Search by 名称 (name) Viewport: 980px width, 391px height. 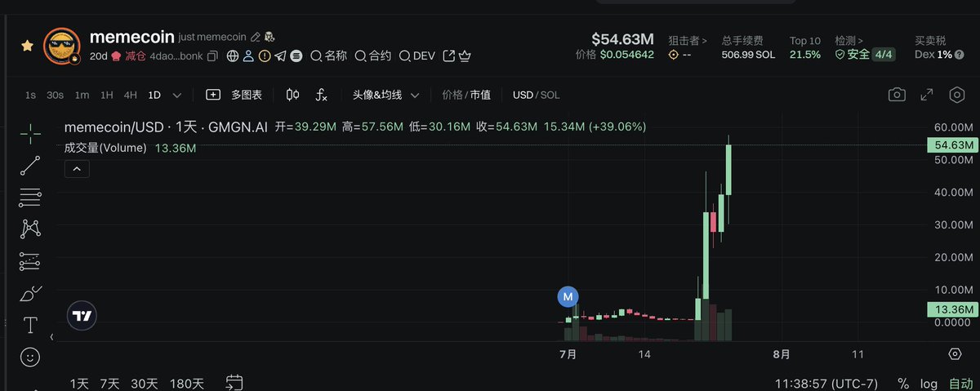328,56
